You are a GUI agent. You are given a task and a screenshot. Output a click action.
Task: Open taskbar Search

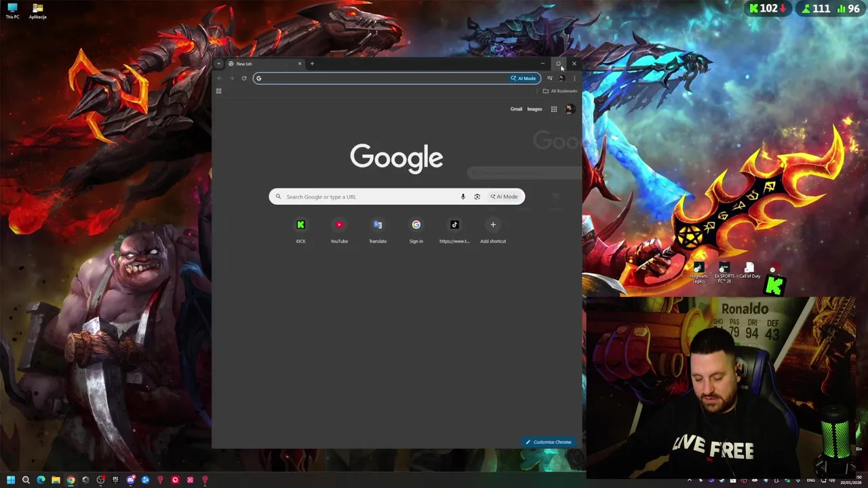(26, 480)
